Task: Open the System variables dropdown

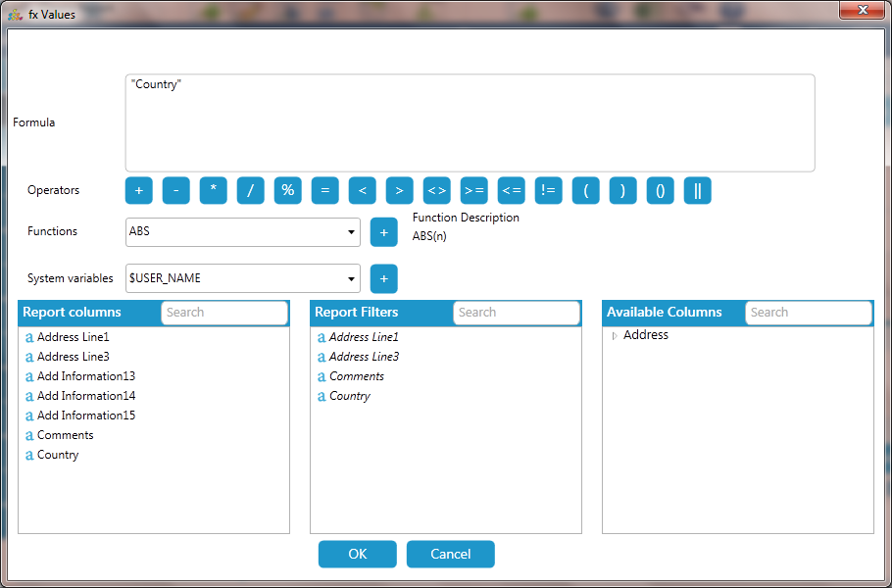Action: click(351, 278)
